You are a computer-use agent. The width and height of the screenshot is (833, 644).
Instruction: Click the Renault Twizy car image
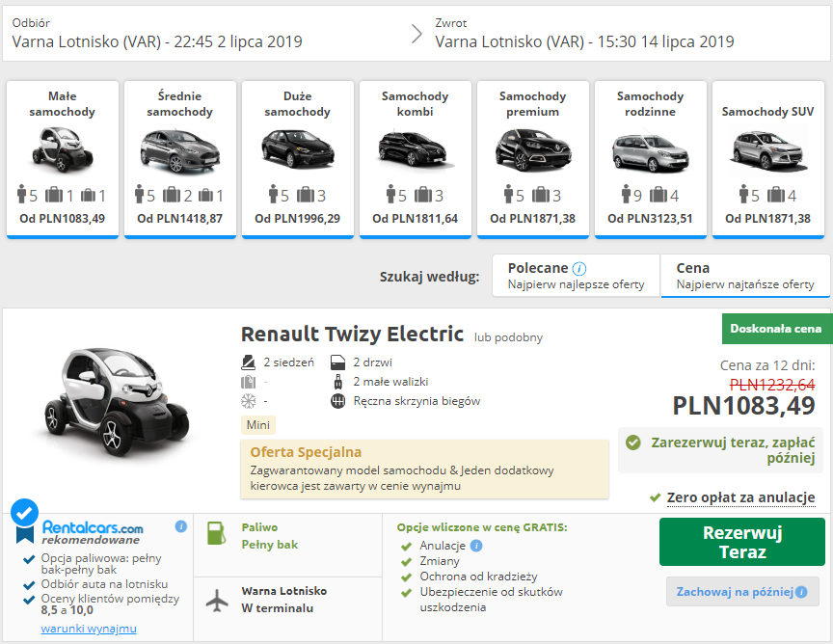pyautogui.click(x=117, y=403)
